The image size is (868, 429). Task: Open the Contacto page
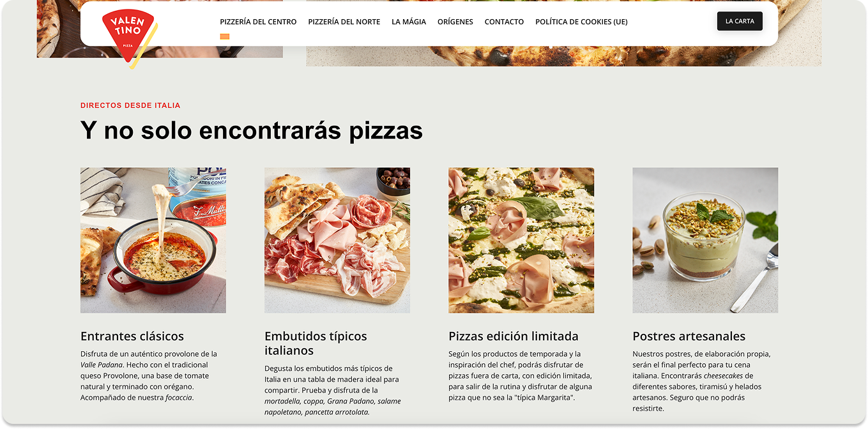point(504,22)
